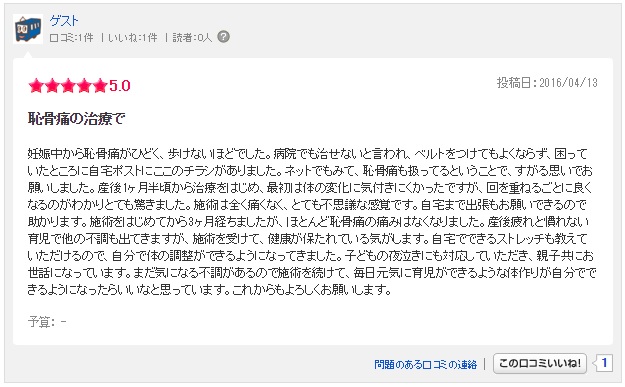The width and height of the screenshot is (625, 387).
Task: Click the second pink rating star
Action: [x=52, y=86]
